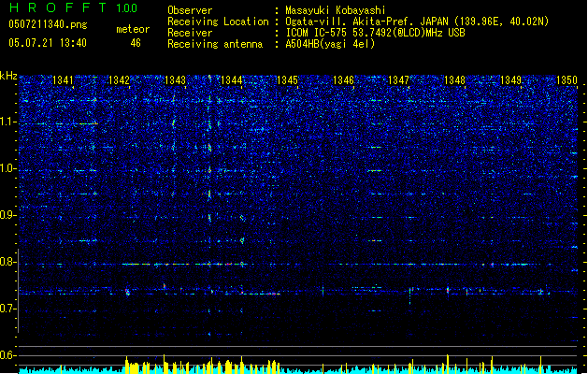Click the 1343 time marker
The image size is (588, 374).
coord(175,80)
